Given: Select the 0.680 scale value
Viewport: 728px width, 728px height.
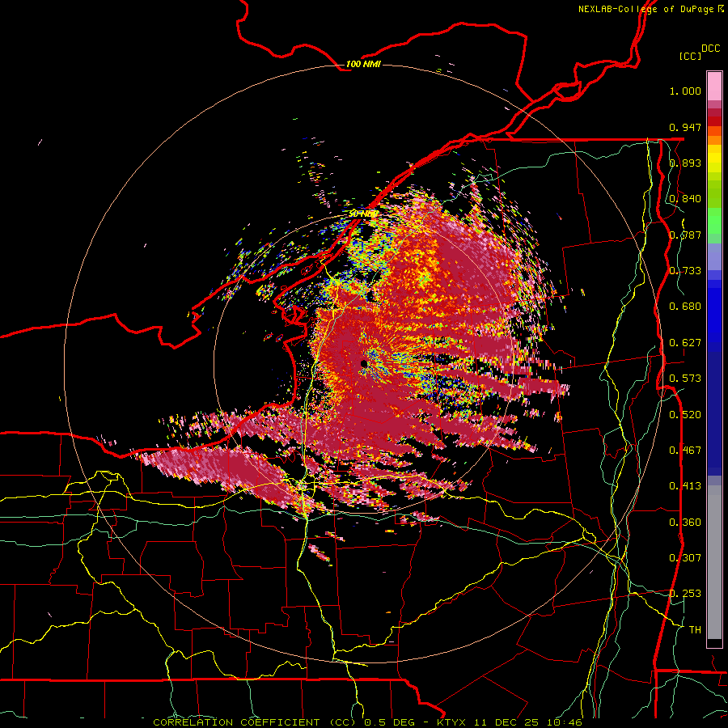Looking at the screenshot, I should 685,307.
